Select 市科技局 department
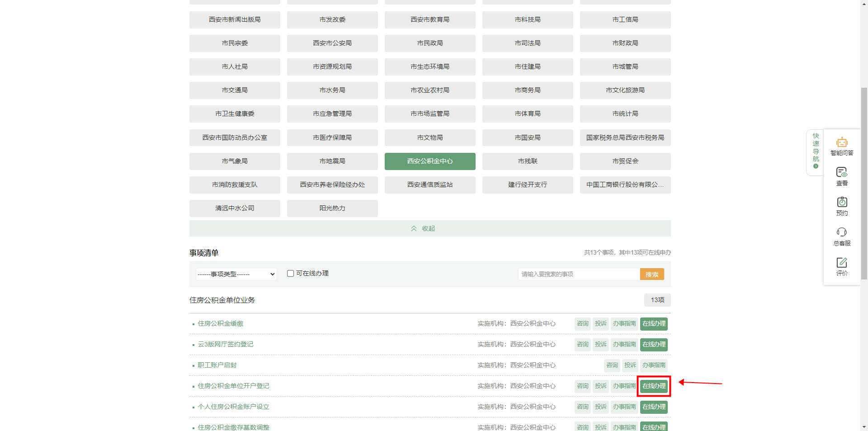 528,19
